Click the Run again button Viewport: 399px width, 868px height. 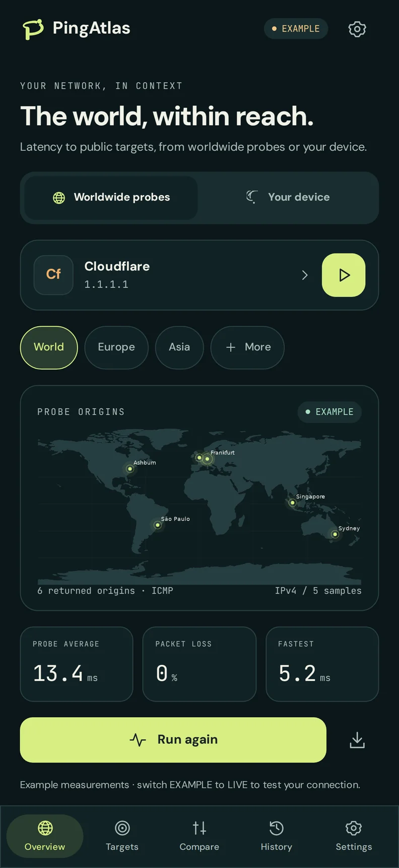173,740
